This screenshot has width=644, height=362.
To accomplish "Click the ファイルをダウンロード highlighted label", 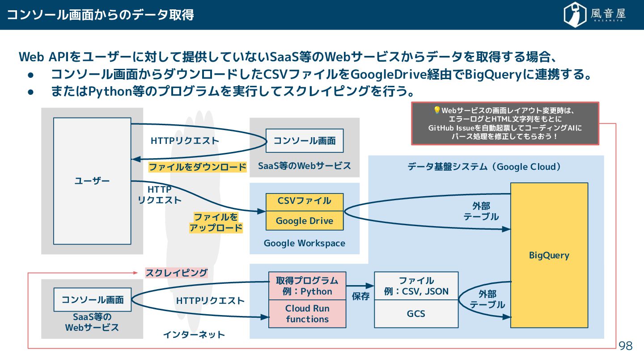I will pyautogui.click(x=198, y=167).
